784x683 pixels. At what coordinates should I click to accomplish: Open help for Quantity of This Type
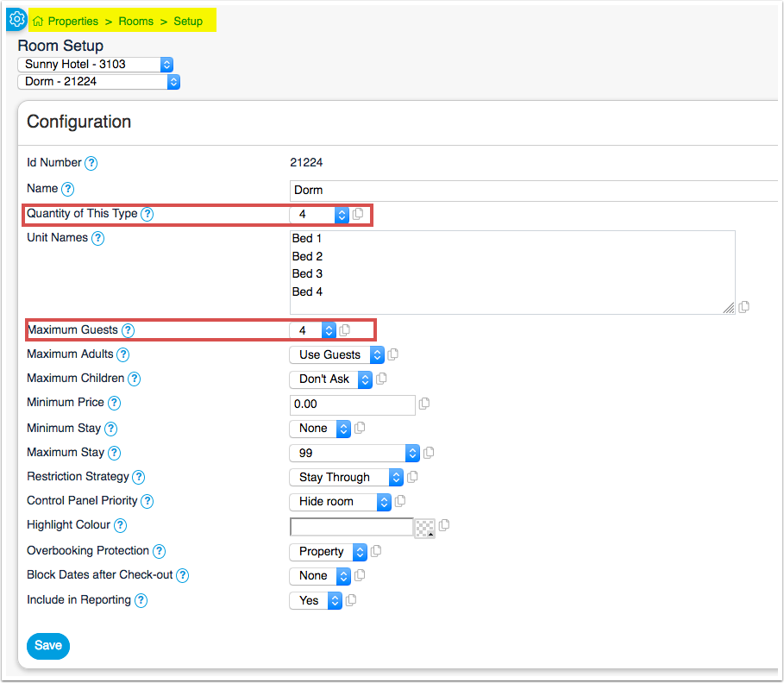pyautogui.click(x=147, y=214)
